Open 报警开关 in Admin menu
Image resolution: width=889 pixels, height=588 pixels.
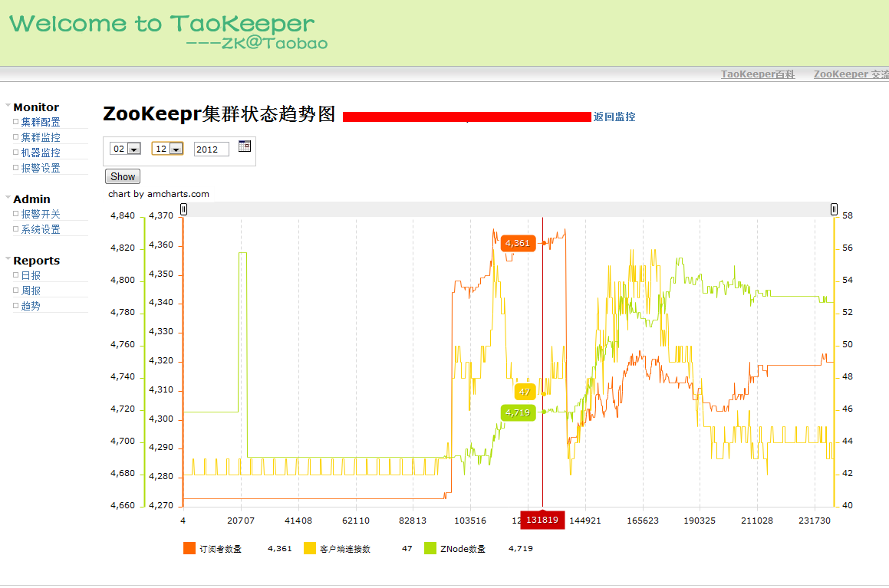pos(40,214)
